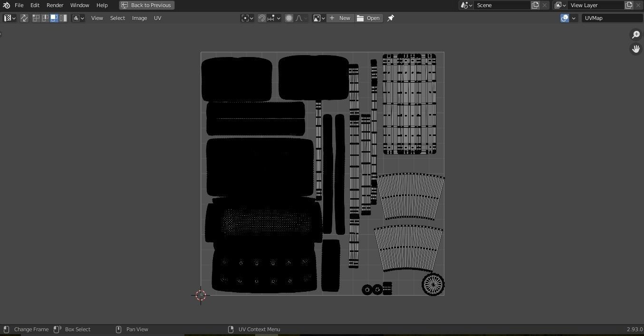Screen dimensions: 644x336
Task: Remove view layer with X icon
Action: click(638, 5)
